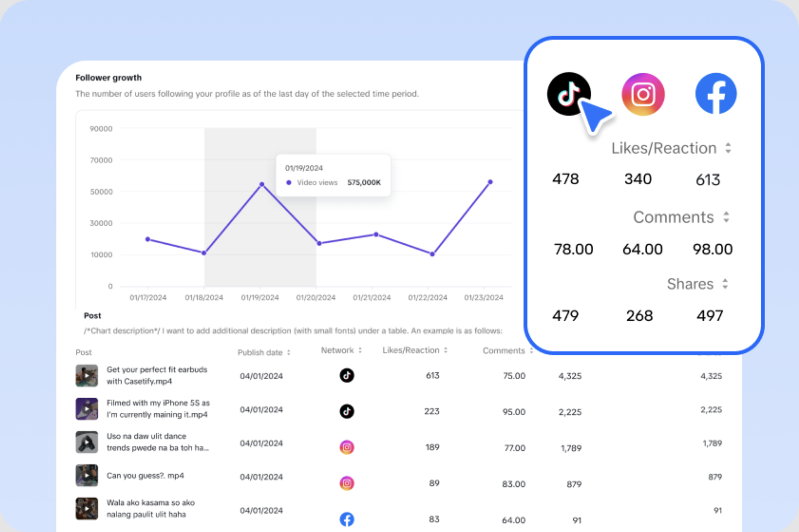
Task: Click TikTok network icon in iPhone 5S row
Action: click(346, 411)
